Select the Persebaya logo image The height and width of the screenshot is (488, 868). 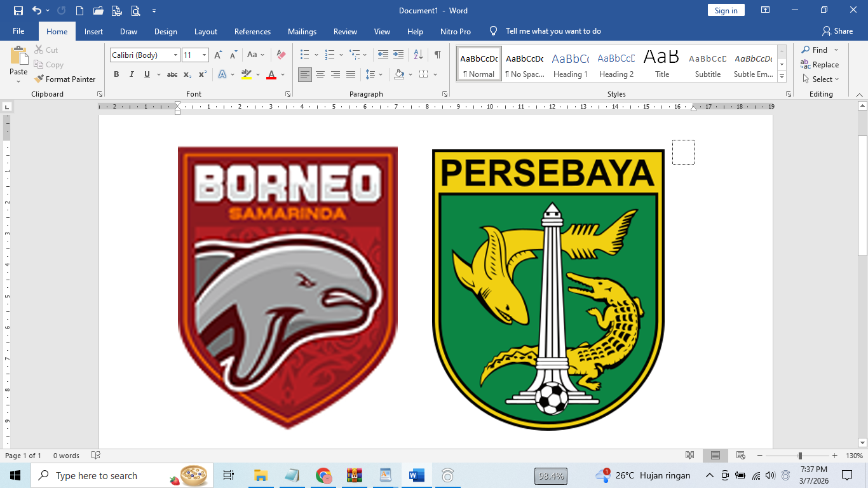[x=548, y=290]
